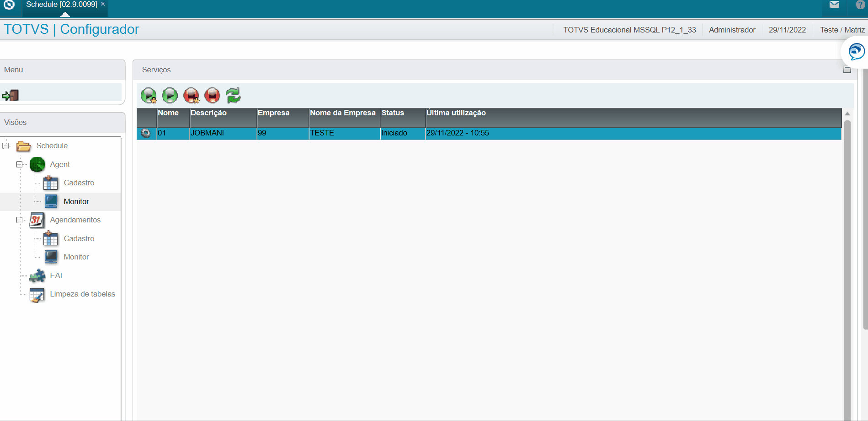
Task: Click the Limpeza de tabelas icon
Action: [37, 294]
